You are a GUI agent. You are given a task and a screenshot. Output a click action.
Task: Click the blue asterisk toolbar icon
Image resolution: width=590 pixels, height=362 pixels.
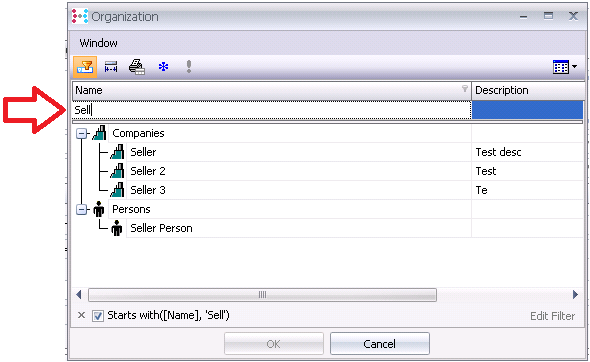click(x=163, y=67)
